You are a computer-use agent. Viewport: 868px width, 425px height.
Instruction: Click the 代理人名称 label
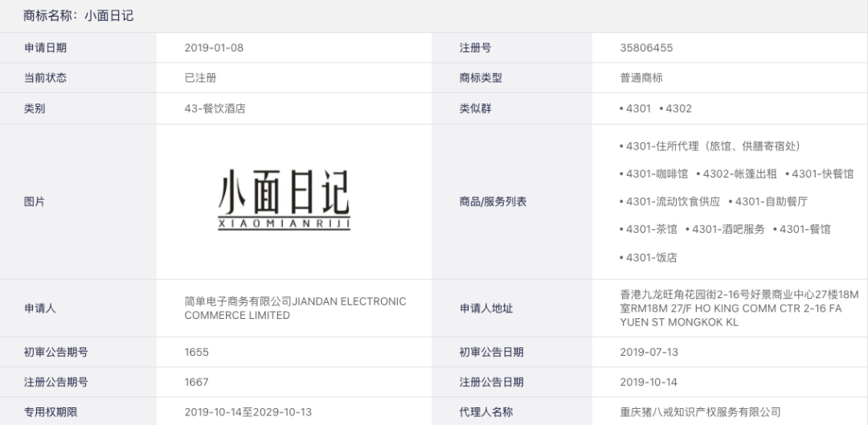tap(485, 411)
